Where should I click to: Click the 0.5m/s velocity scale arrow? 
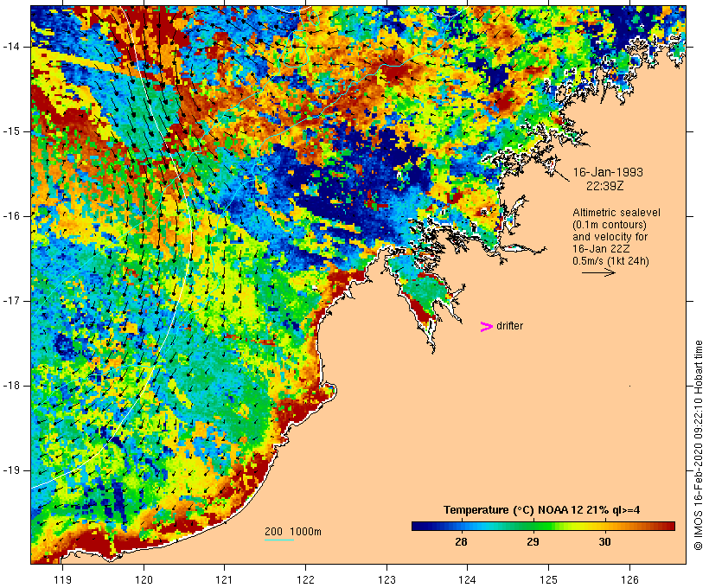point(598,272)
